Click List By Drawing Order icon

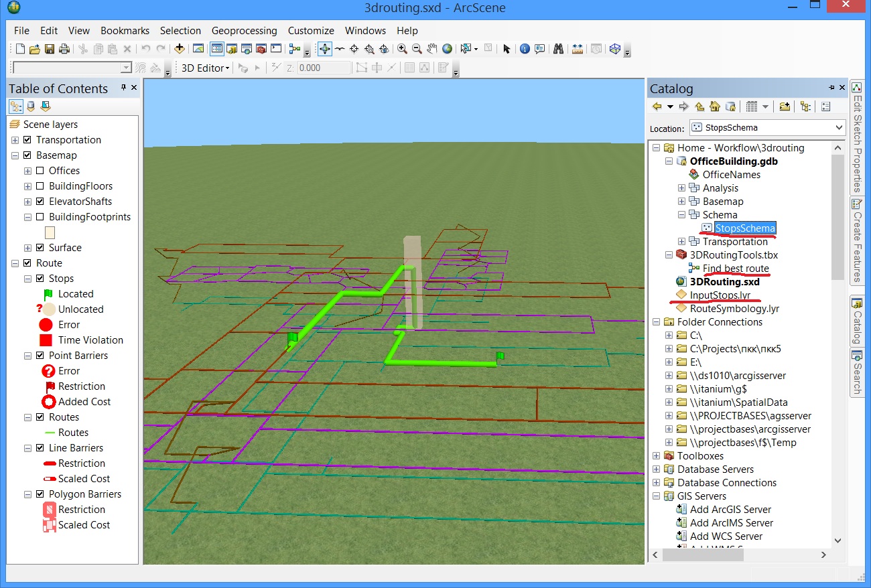click(16, 106)
